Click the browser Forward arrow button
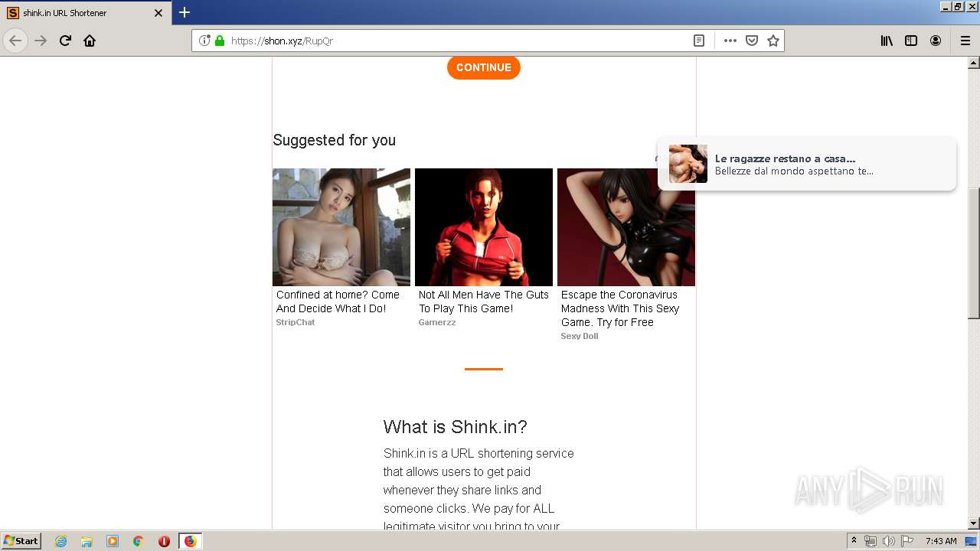This screenshot has width=980, height=551. click(41, 41)
